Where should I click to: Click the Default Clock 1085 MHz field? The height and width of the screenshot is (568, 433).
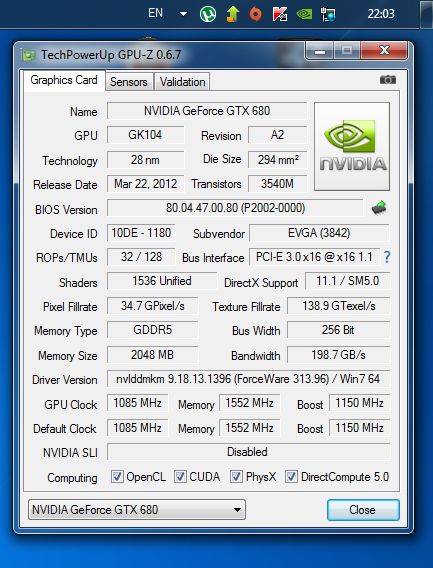pos(137,428)
